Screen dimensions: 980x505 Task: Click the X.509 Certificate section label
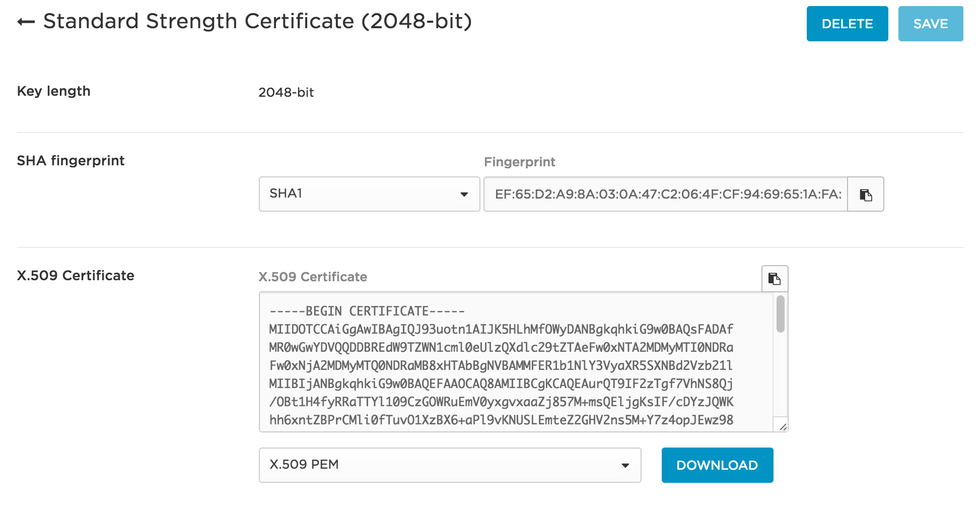pyautogui.click(x=75, y=276)
